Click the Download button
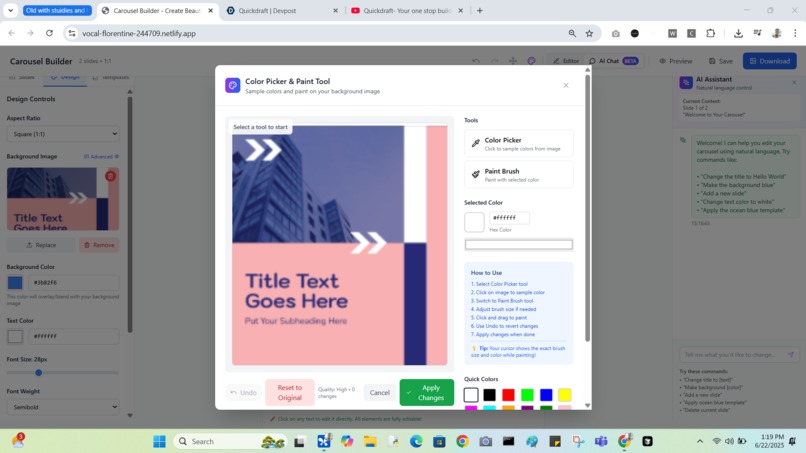 (770, 61)
